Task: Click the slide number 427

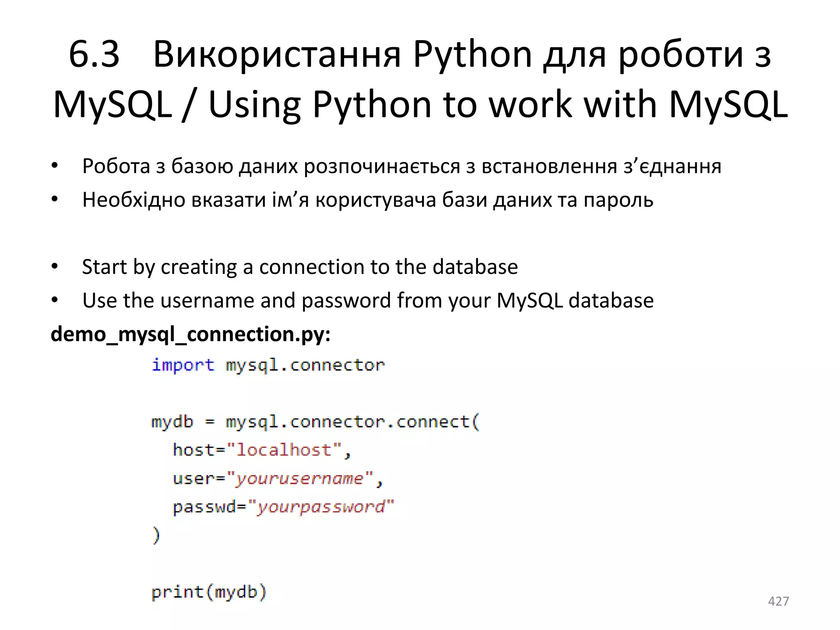Action: (778, 601)
